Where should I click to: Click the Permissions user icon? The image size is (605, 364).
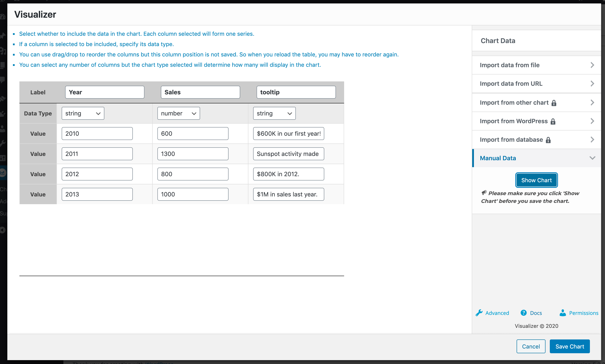coord(563,313)
